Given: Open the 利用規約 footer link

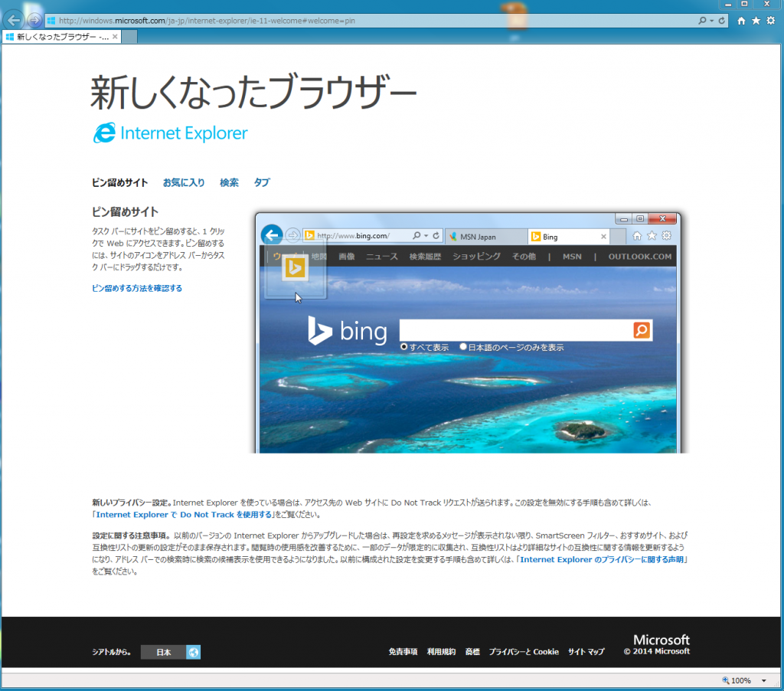Looking at the screenshot, I should [x=441, y=651].
